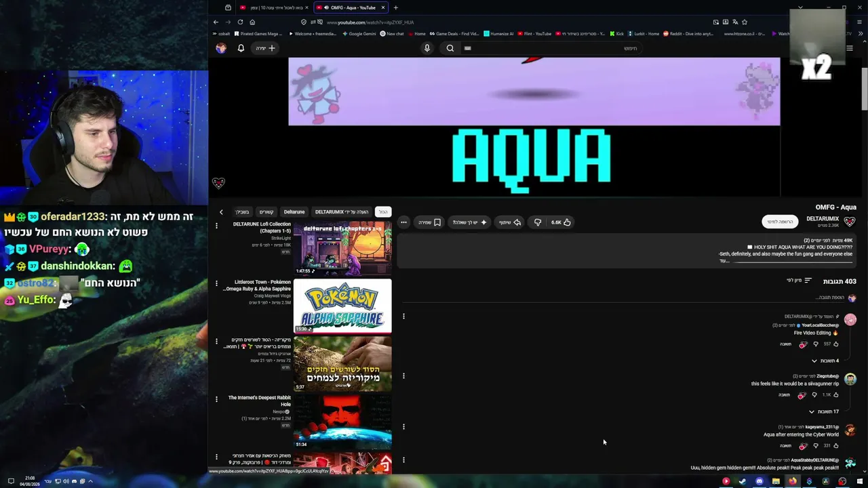Open the browser hamburger menu
Image resolution: width=868 pixels, height=488 pixels.
coord(860,22)
